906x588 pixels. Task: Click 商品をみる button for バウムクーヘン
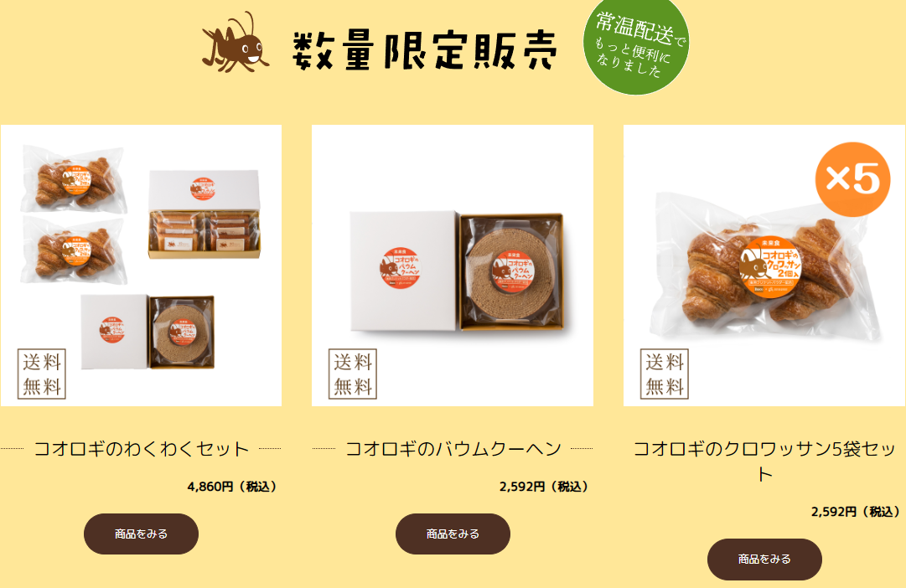tap(453, 534)
